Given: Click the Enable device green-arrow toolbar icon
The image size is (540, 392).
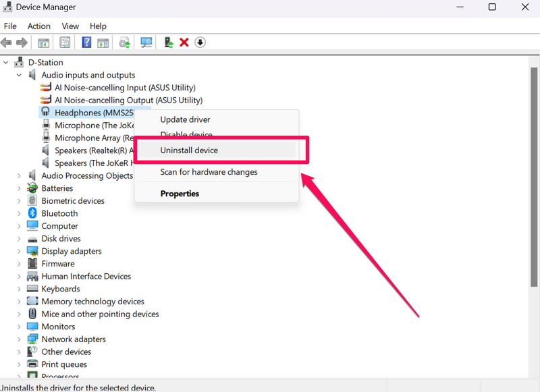Looking at the screenshot, I should tap(169, 43).
